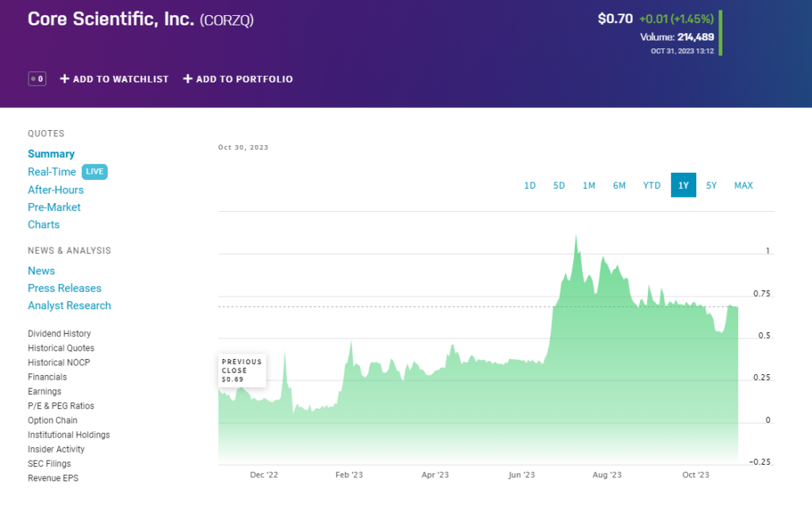Image resolution: width=812 pixels, height=513 pixels.
Task: Switch the chart to YTD
Action: click(x=651, y=186)
